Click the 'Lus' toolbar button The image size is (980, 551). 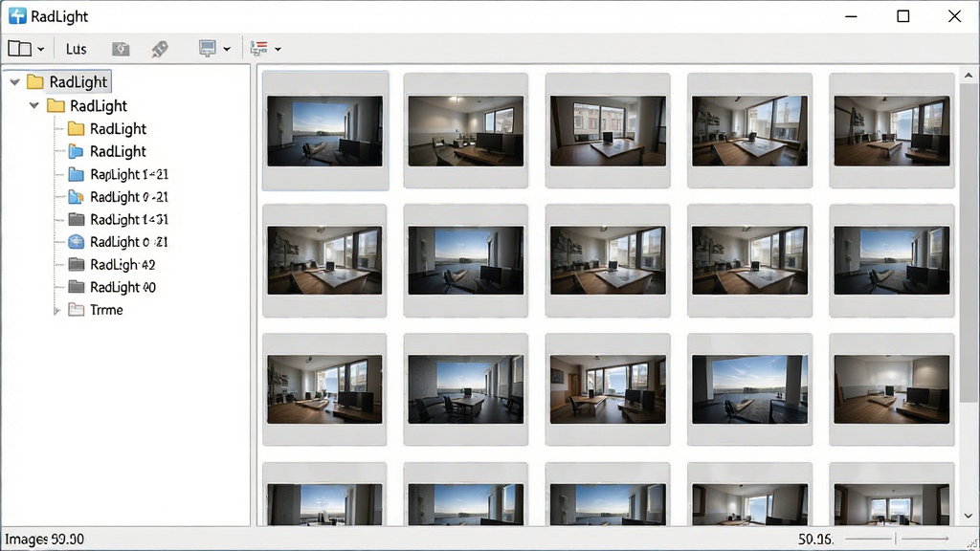click(x=77, y=50)
